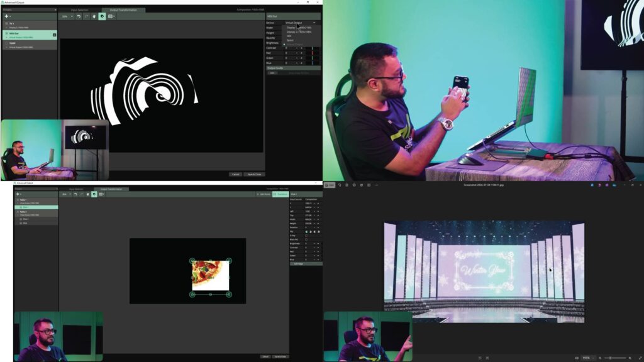Click the delete trash icon in Photos viewer
Viewport: 644px width, 362px height.
coord(347,185)
